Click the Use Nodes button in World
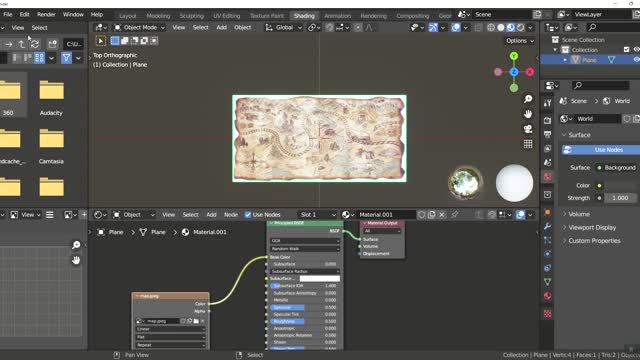Screen dimensions: 640x360 (601, 150)
